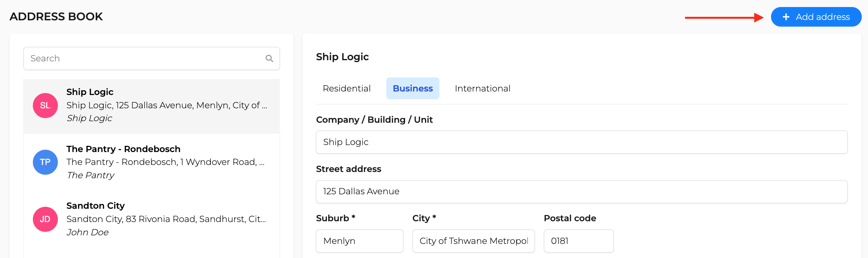Screen dimensions: 868x258
Task: Edit the Suburb field containing Menlyn
Action: pos(360,241)
